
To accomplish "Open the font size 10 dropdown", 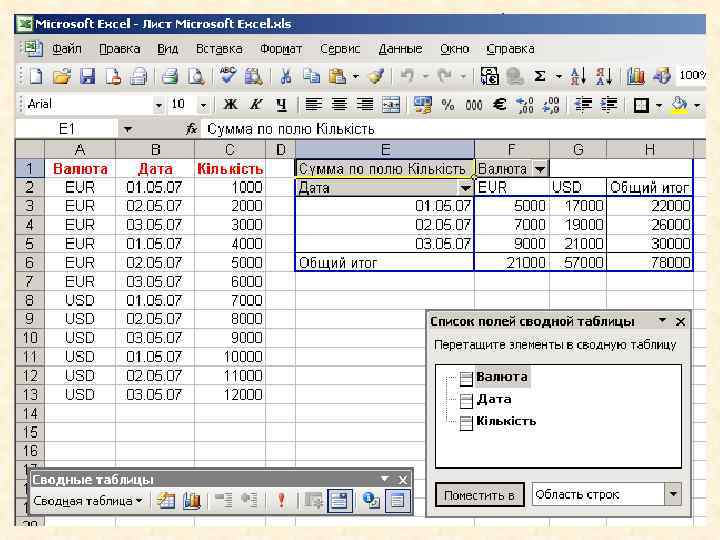I will 203,105.
